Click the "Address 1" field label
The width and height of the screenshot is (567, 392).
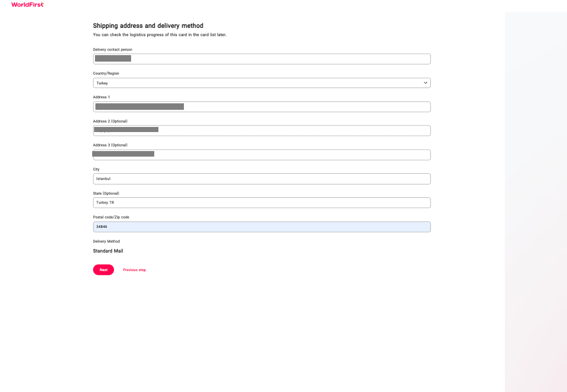(x=101, y=97)
